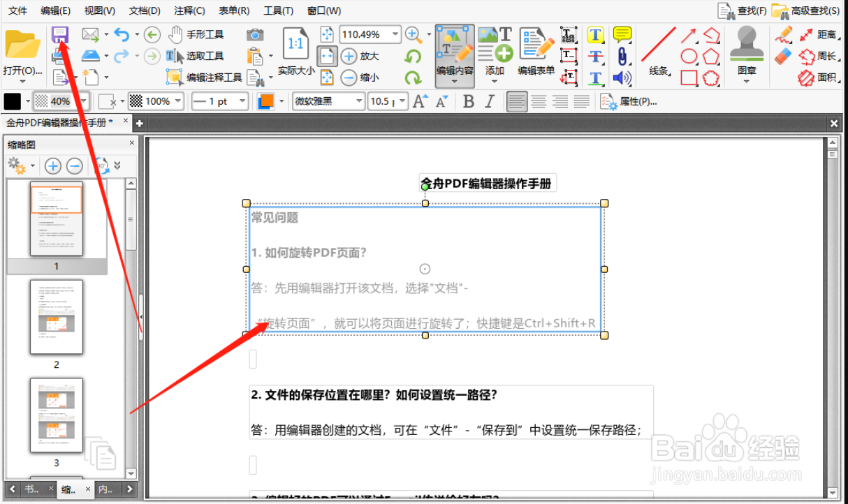Select the 线条 line drawing tool
This screenshot has width=848, height=504.
[659, 51]
